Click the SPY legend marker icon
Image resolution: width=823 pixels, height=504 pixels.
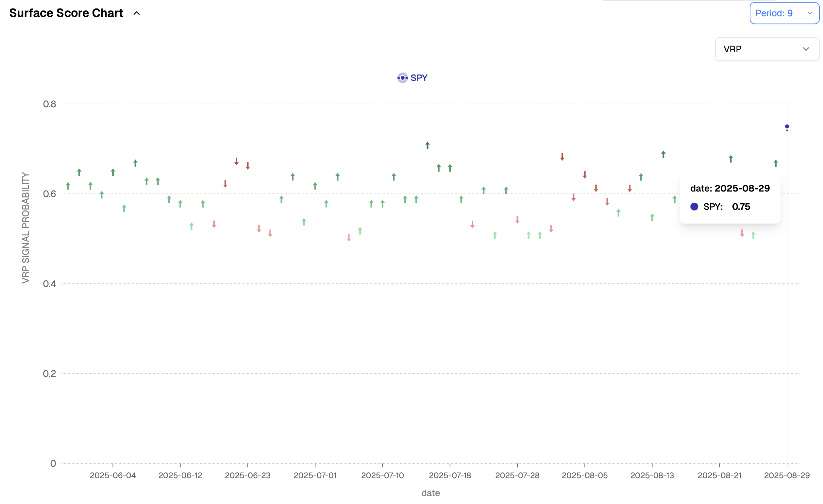tap(402, 78)
